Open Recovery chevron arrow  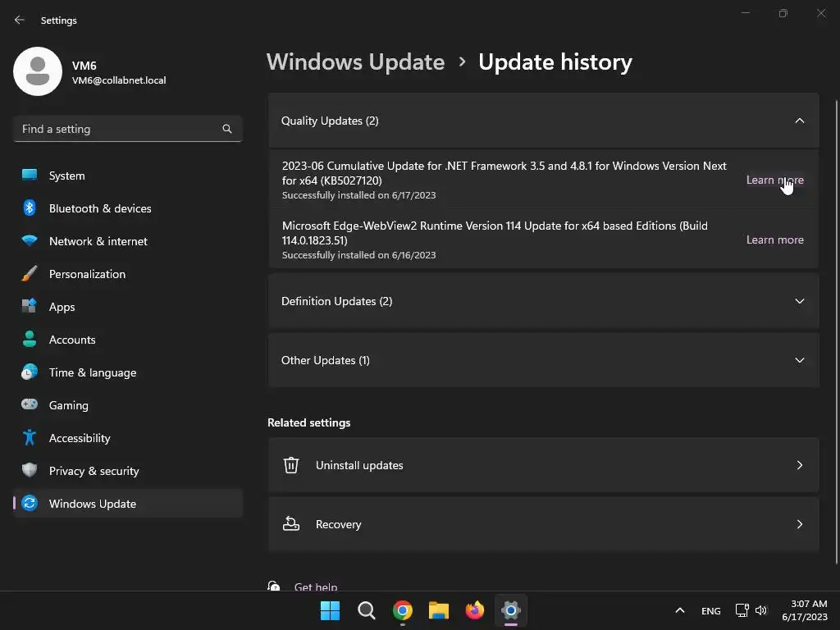click(x=800, y=524)
